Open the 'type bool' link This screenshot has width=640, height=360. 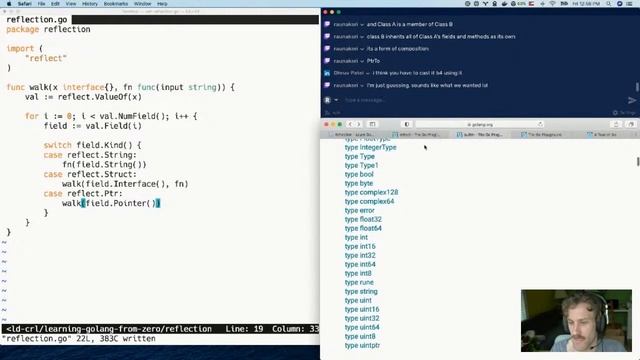[x=359, y=174]
